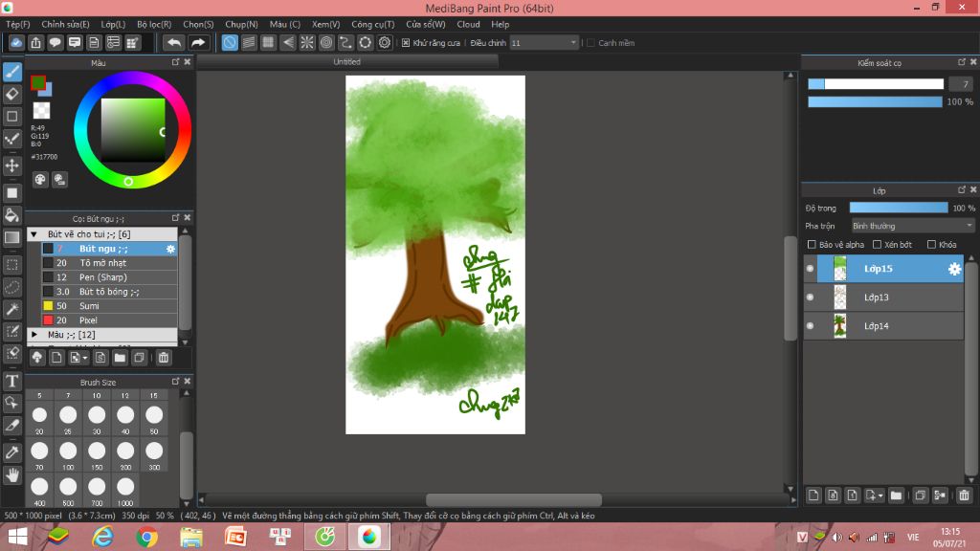Choose the 100 brush size preset
Viewport: 980px width, 551px height.
tap(68, 454)
